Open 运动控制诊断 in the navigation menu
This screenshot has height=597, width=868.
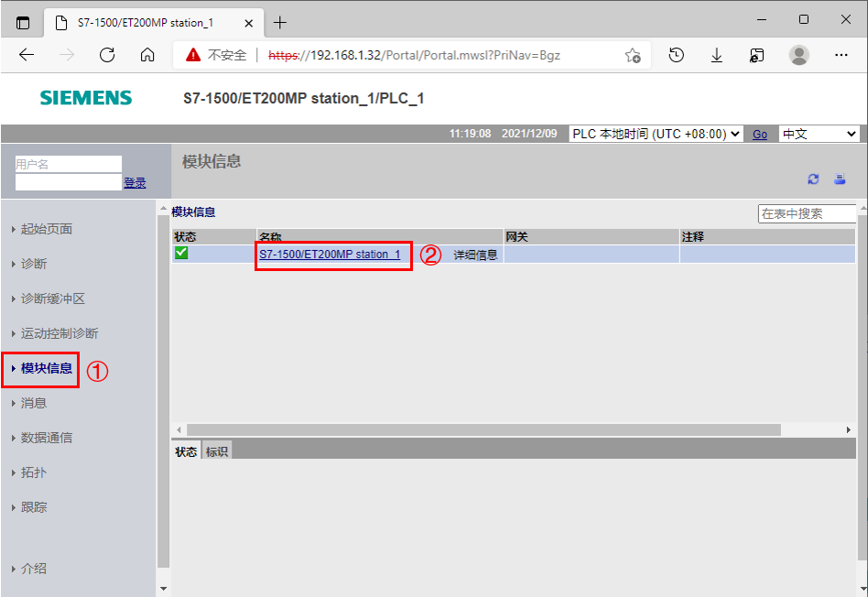(x=60, y=333)
